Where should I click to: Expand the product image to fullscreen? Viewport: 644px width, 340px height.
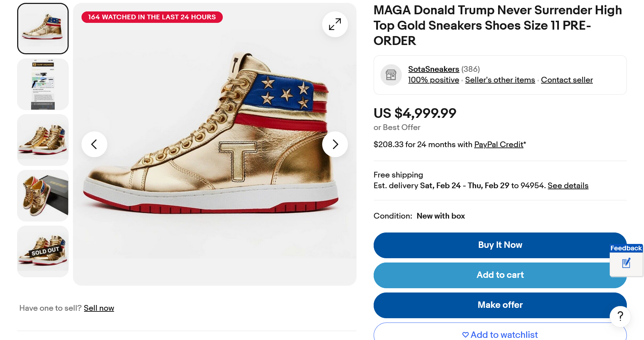coord(335,24)
